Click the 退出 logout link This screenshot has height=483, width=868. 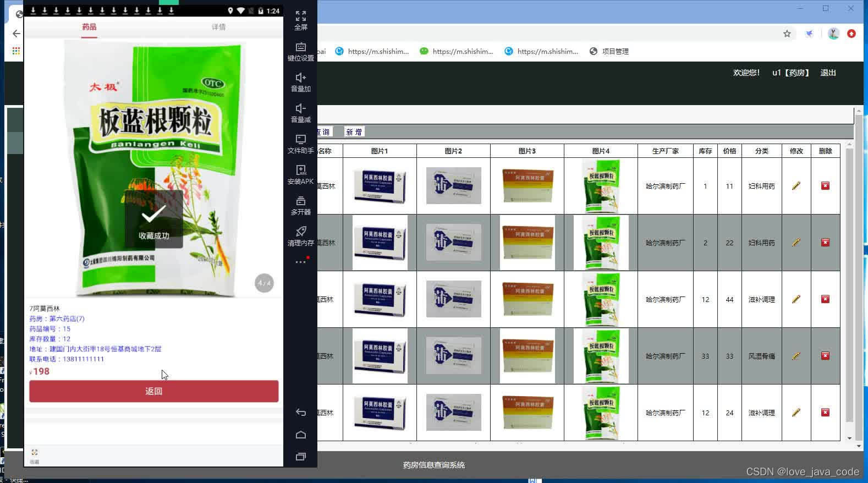tap(828, 73)
